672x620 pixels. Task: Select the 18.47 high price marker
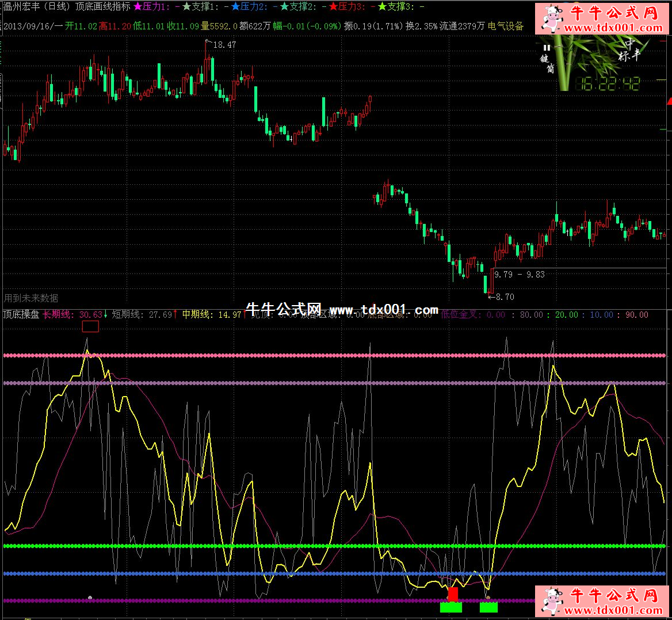tap(224, 44)
